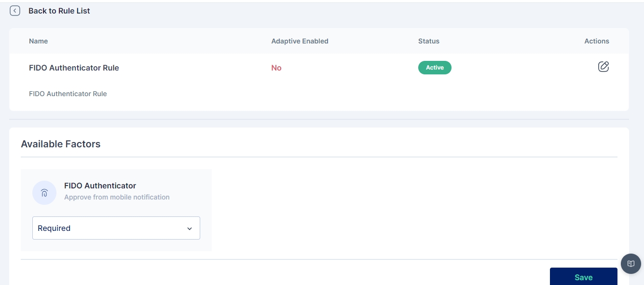The height and width of the screenshot is (285, 644).
Task: Click the Status column header
Action: (428, 41)
